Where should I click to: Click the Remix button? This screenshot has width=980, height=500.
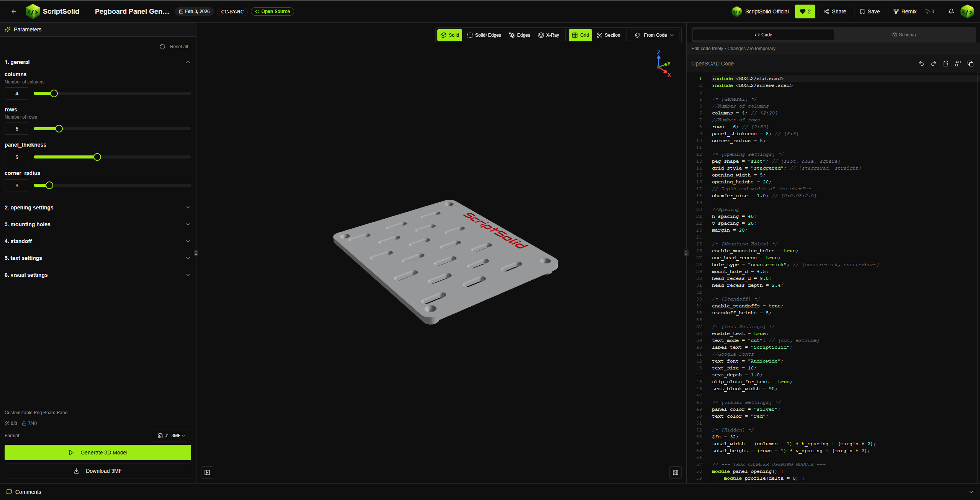click(904, 11)
